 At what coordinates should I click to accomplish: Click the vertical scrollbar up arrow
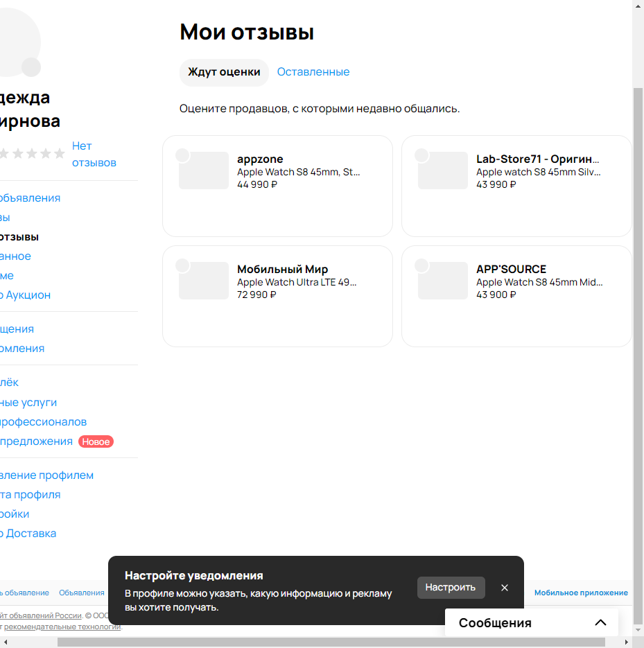pos(638,6)
